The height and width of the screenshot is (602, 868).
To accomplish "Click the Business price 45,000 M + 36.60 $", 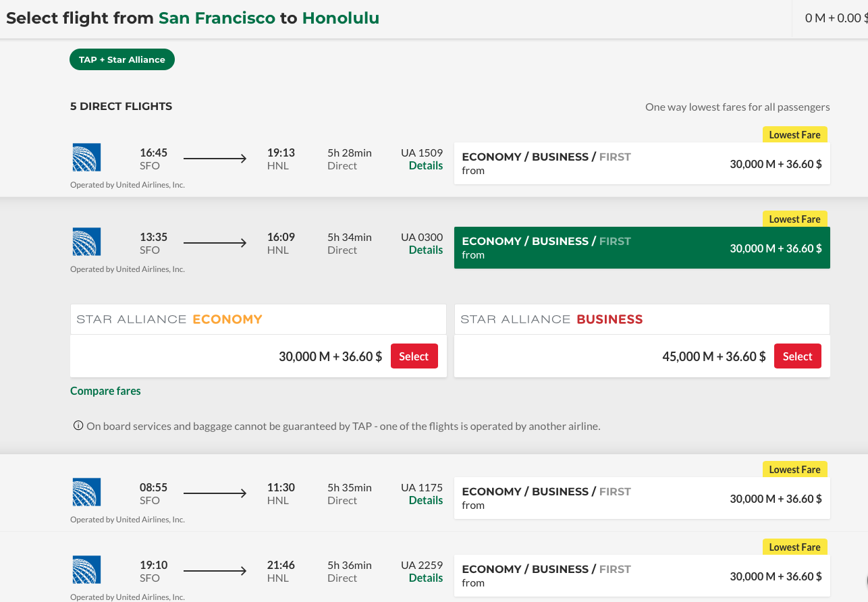I will point(714,356).
